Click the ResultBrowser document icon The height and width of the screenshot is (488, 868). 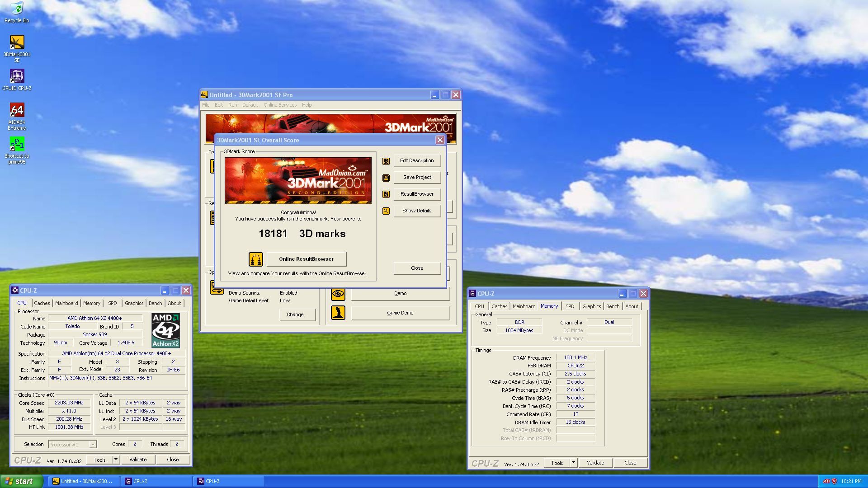tap(386, 194)
